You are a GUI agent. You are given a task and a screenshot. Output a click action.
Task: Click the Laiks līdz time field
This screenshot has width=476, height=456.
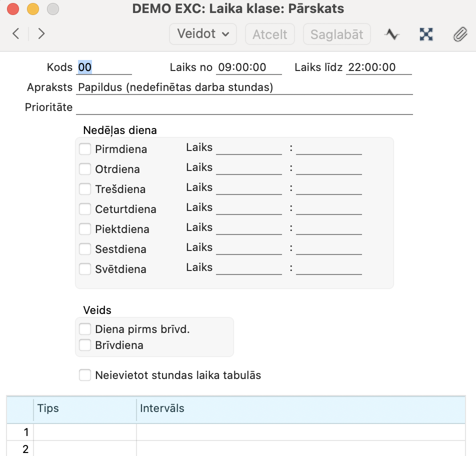pos(379,67)
